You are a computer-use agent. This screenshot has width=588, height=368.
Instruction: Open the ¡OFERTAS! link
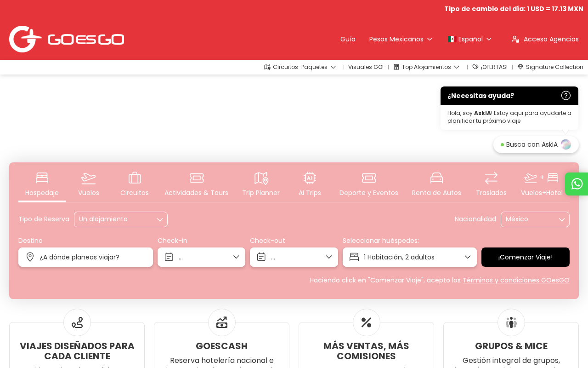click(490, 67)
